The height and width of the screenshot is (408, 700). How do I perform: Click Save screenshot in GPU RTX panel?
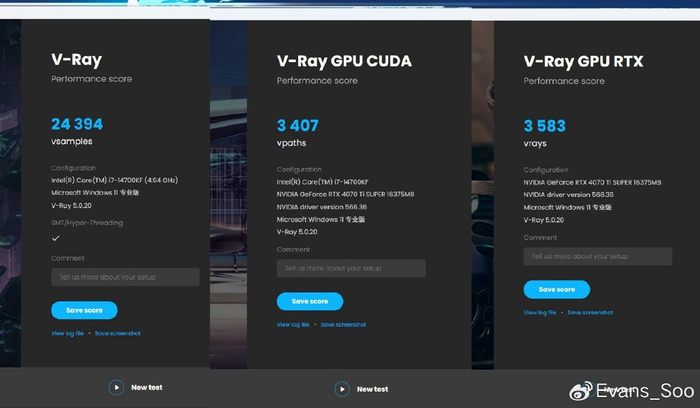pos(590,312)
